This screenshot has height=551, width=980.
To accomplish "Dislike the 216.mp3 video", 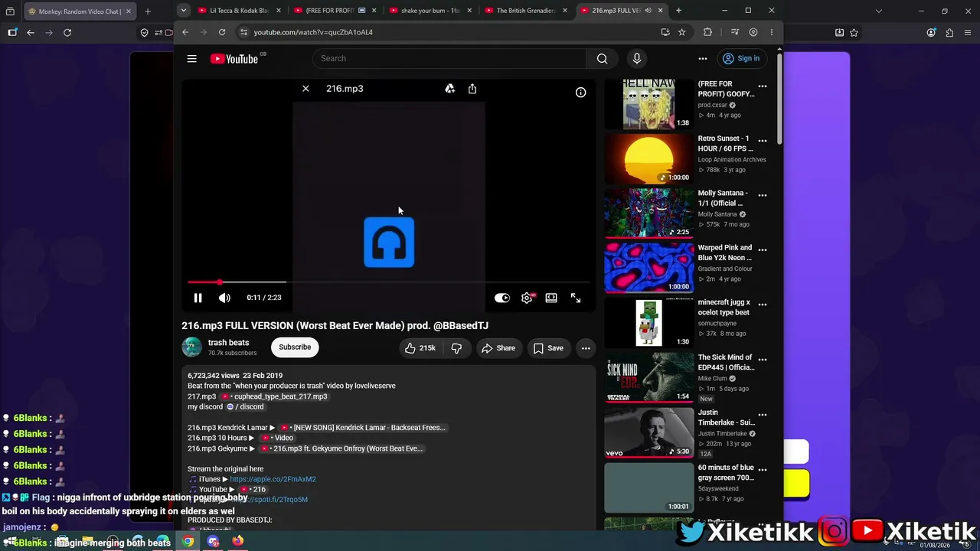I will 456,348.
